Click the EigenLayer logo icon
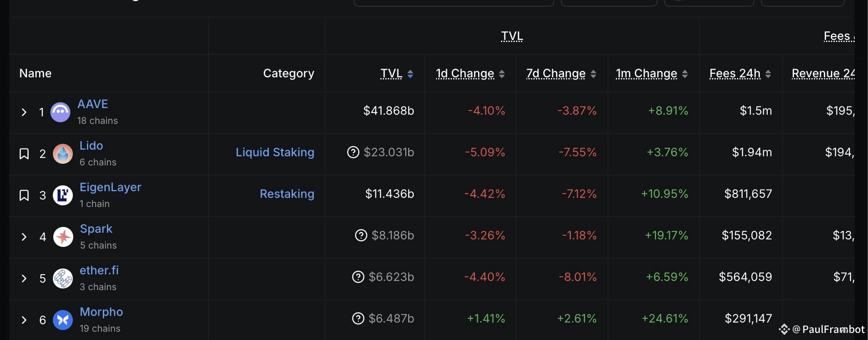This screenshot has width=868, height=340. [x=63, y=195]
